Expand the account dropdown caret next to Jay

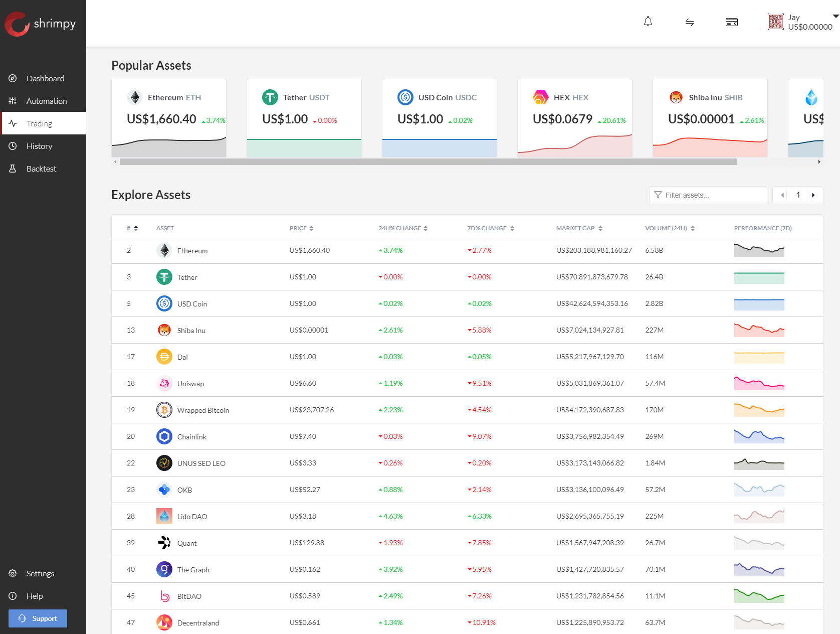click(835, 17)
